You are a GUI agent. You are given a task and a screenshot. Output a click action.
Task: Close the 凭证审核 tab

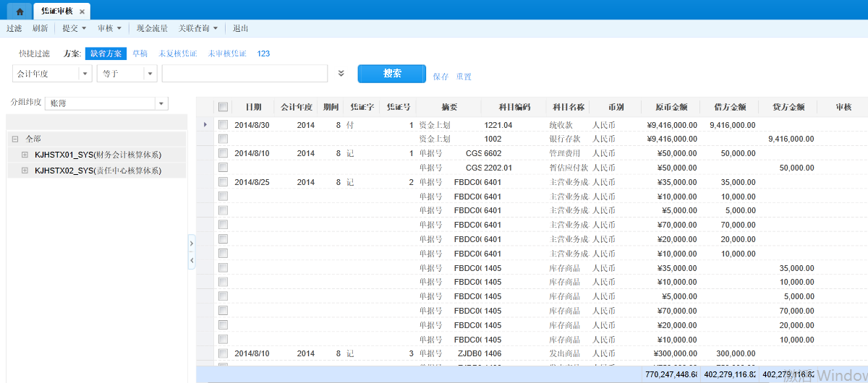point(82,12)
